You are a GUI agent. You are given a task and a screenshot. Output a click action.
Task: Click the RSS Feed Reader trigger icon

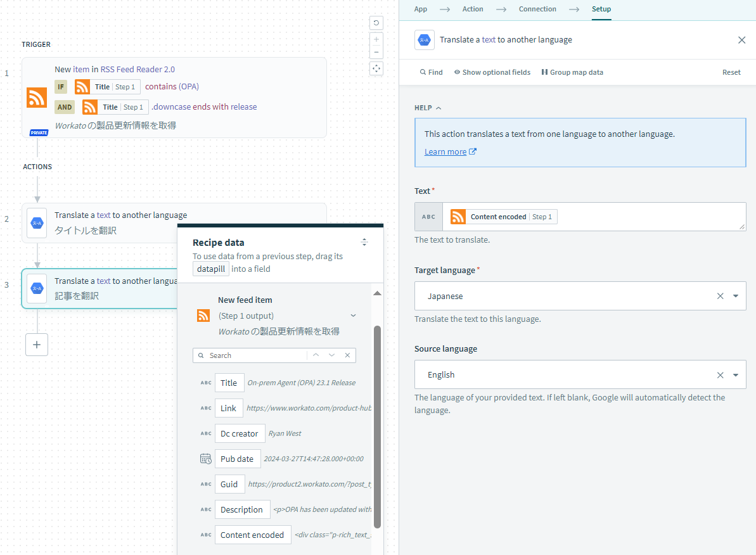click(x=37, y=98)
